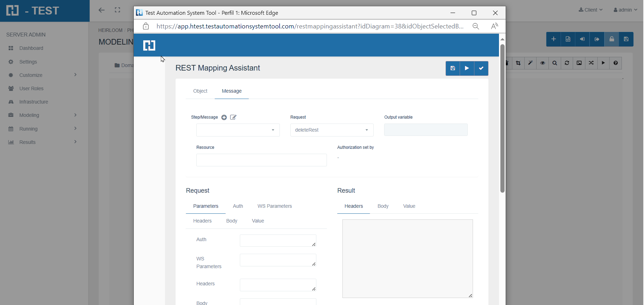Viewport: 644px width, 305px height.
Task: Open the Request dropdown showing deleteRest
Action: [x=331, y=130]
